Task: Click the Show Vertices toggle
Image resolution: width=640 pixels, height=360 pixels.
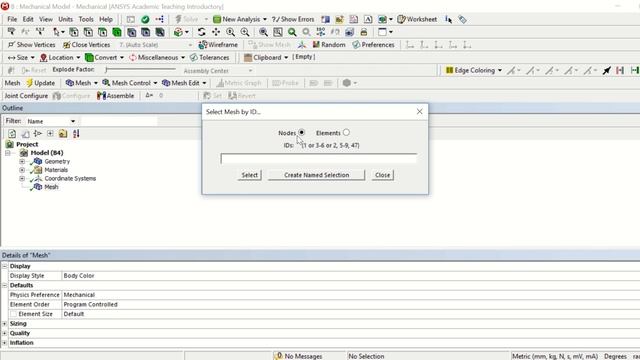Action: (31, 45)
